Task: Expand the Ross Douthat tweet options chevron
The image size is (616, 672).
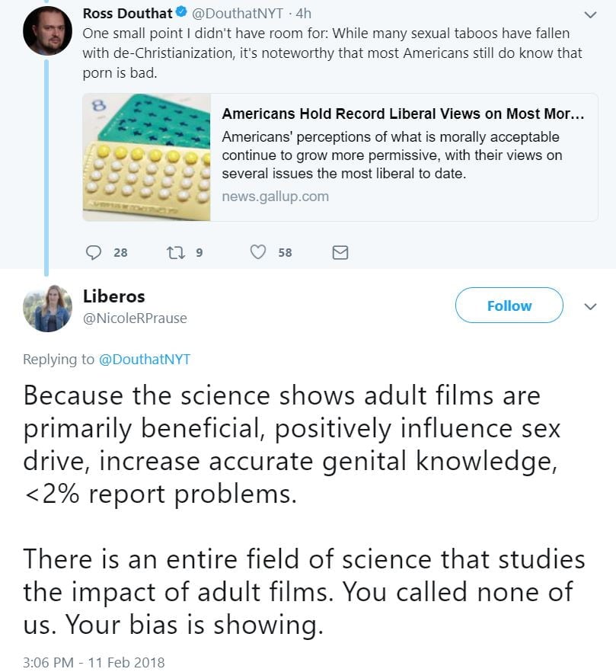Action: coord(590,14)
